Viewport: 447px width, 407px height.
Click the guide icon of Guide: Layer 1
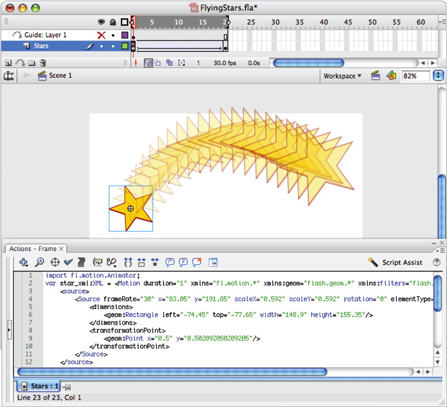(x=17, y=35)
